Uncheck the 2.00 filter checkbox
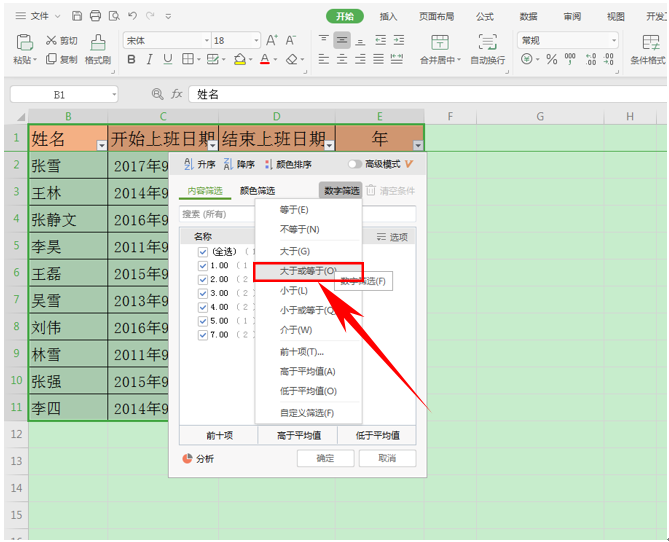The image size is (669, 542). 203,280
